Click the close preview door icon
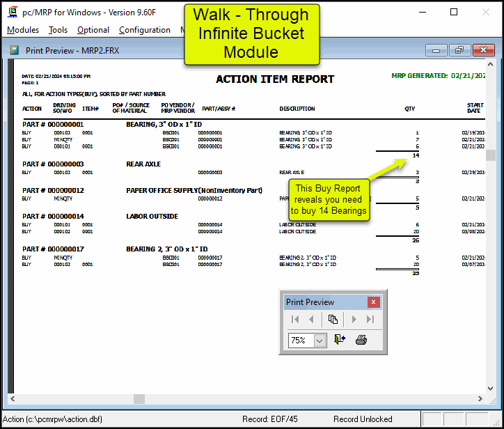504x429 pixels. (340, 340)
